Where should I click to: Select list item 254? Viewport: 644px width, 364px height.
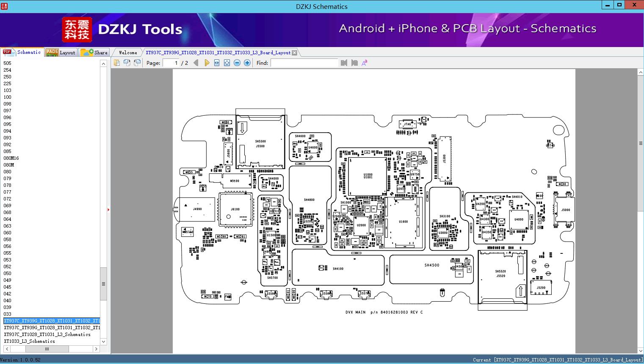[8, 70]
